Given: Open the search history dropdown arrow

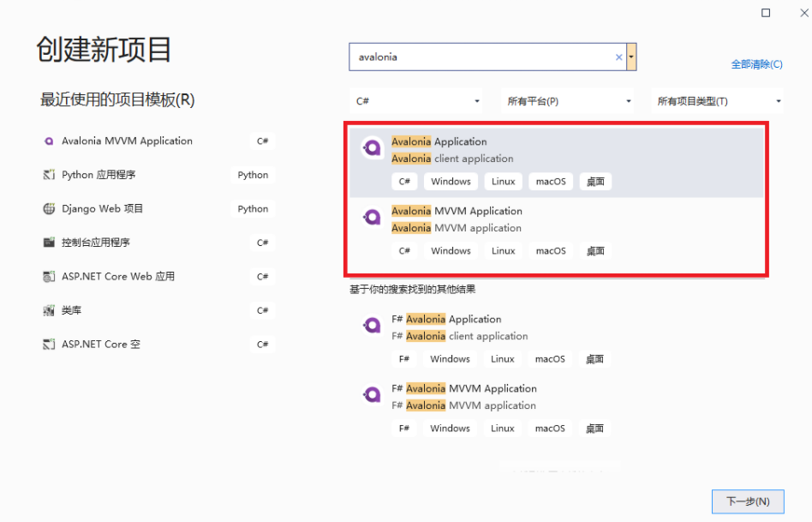Looking at the screenshot, I should (x=631, y=57).
